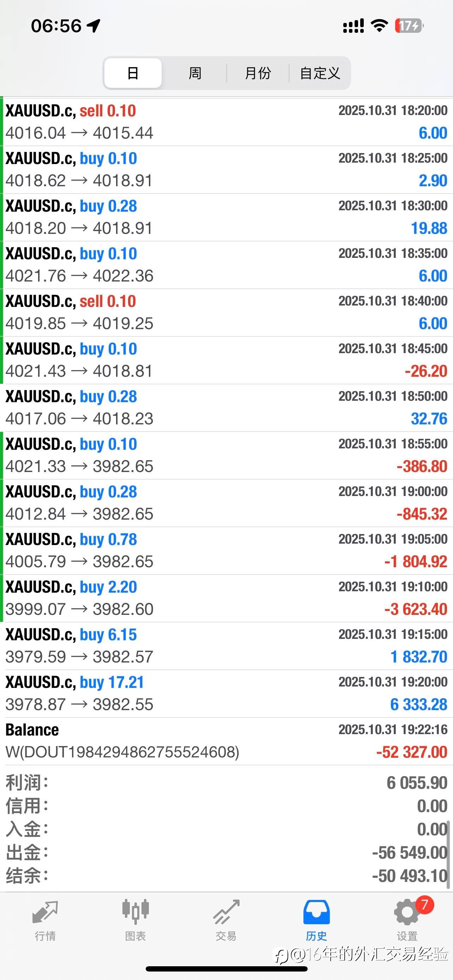Screen dimensions: 453x980
Task: Open the 自定义 custom period option
Action: [x=320, y=73]
